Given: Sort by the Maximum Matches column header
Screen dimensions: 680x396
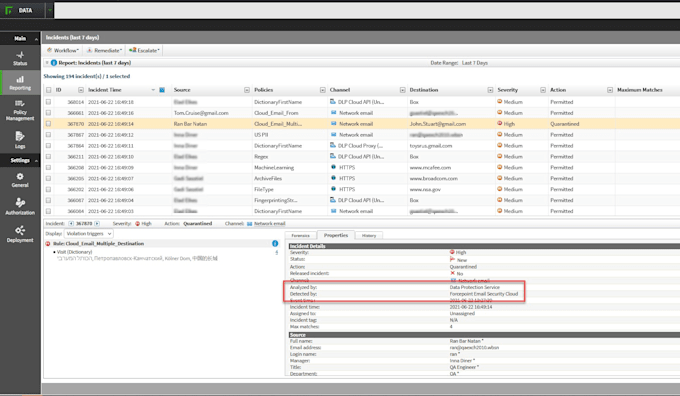Looking at the screenshot, I should point(640,90).
